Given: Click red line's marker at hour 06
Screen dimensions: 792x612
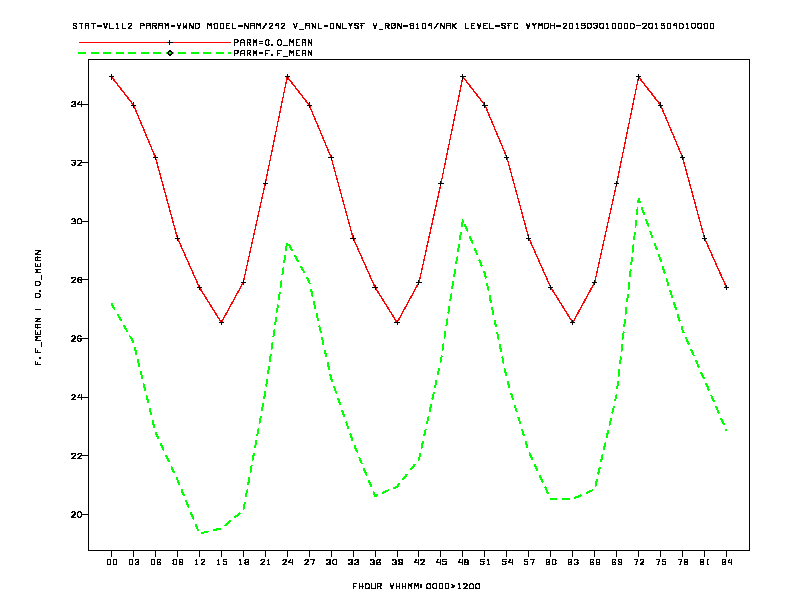Looking at the screenshot, I should click(x=156, y=158).
